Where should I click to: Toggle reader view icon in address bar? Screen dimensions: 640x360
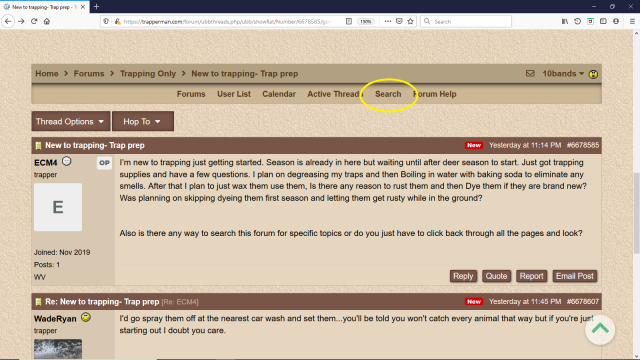tap(349, 21)
